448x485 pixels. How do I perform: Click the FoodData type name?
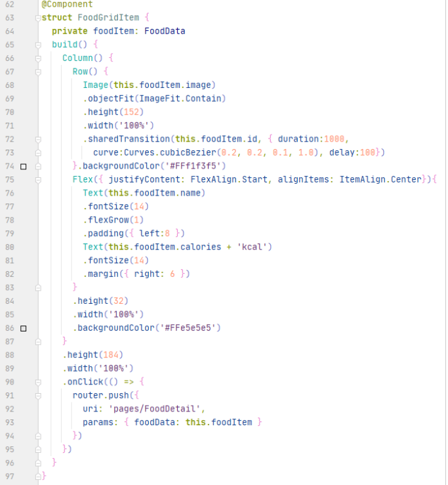click(165, 31)
